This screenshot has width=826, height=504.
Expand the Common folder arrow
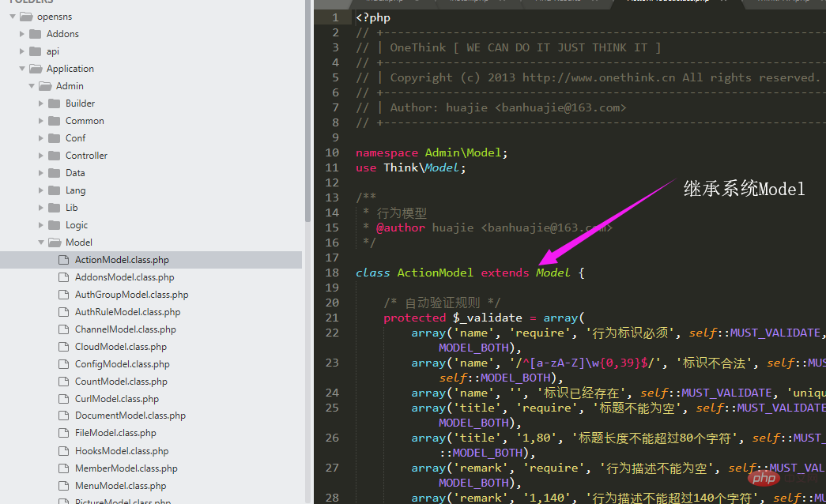coord(41,121)
